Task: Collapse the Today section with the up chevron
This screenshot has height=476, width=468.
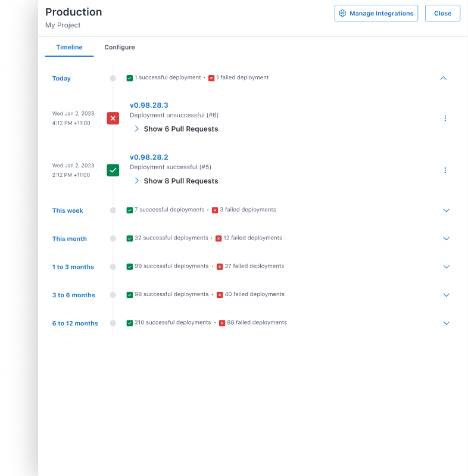Action: 444,78
